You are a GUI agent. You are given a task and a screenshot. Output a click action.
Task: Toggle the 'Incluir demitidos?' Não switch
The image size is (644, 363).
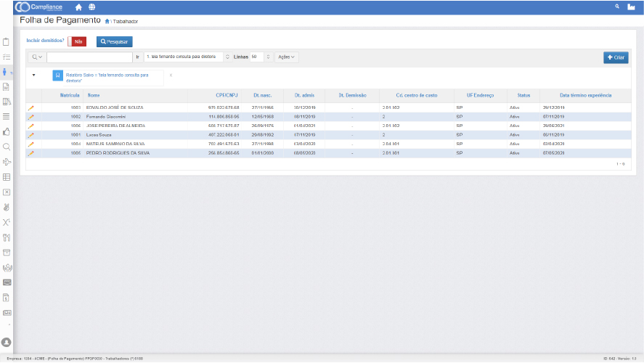click(78, 41)
